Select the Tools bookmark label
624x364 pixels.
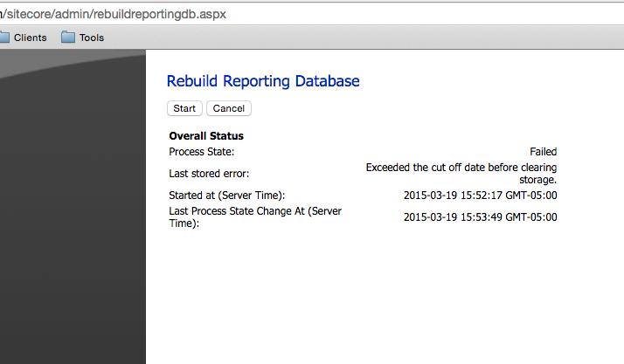tap(92, 38)
